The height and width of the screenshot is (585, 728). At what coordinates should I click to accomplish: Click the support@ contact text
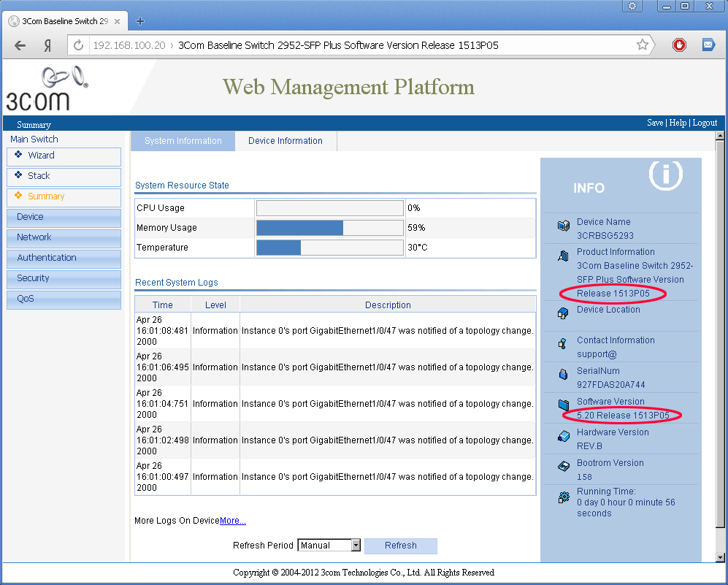pyautogui.click(x=597, y=354)
